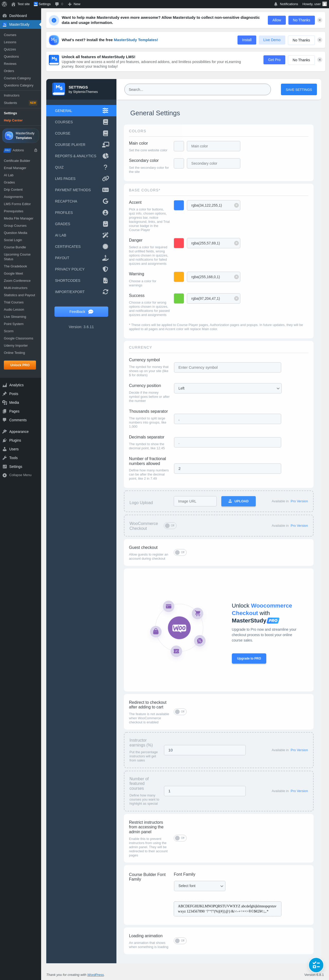Click the Notifications bell icon

(x=276, y=4)
